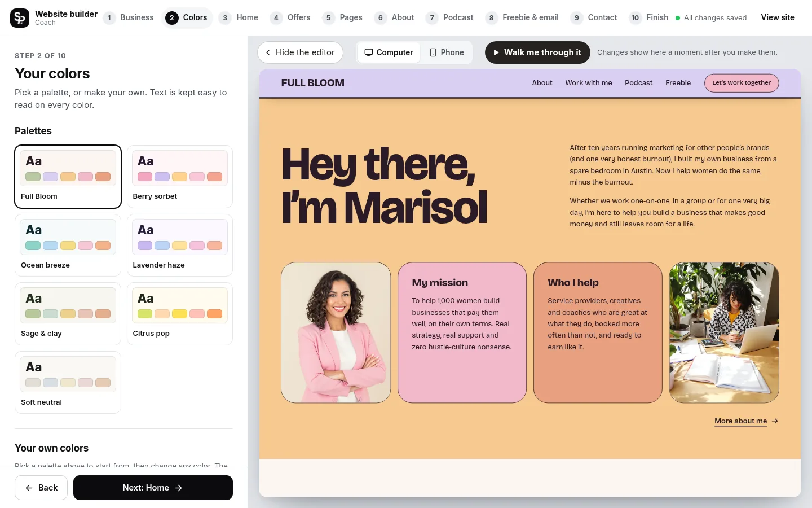The width and height of the screenshot is (812, 508).
Task: Click Hide the editor button
Action: (300, 52)
